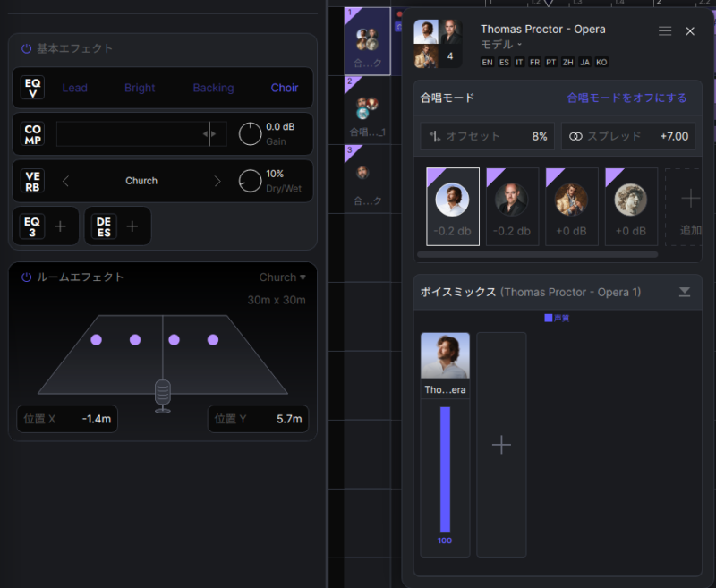Switch to the Lead EQ tab

(x=74, y=88)
